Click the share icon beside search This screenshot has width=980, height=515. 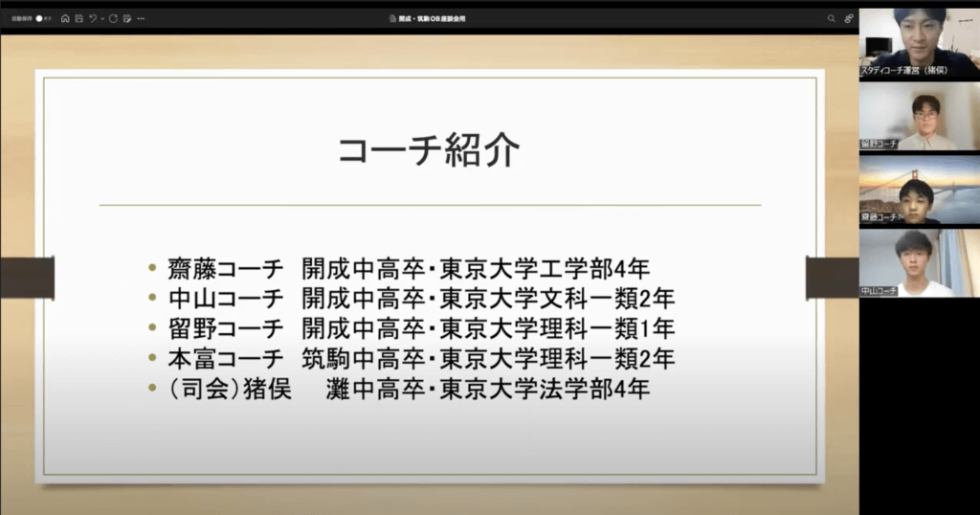pos(848,18)
